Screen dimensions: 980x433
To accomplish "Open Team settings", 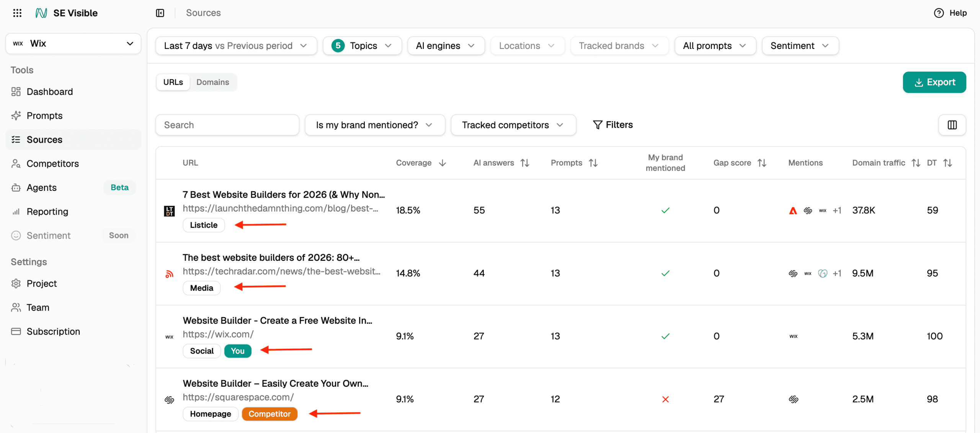I will tap(73, 308).
